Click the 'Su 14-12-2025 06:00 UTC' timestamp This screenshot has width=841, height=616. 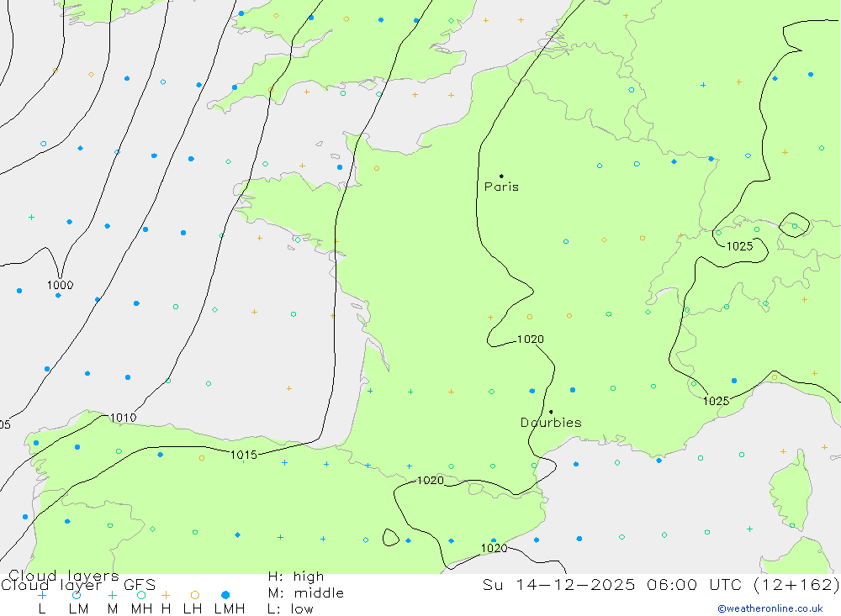pyautogui.click(x=612, y=584)
